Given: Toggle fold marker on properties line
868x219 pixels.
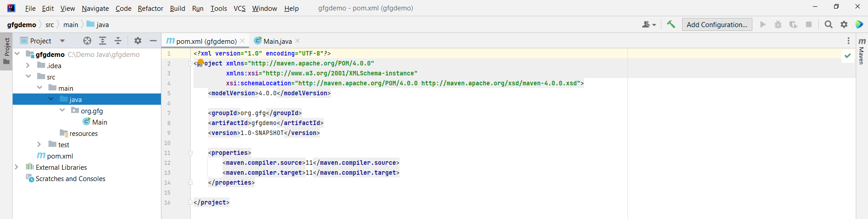Looking at the screenshot, I should 190,153.
